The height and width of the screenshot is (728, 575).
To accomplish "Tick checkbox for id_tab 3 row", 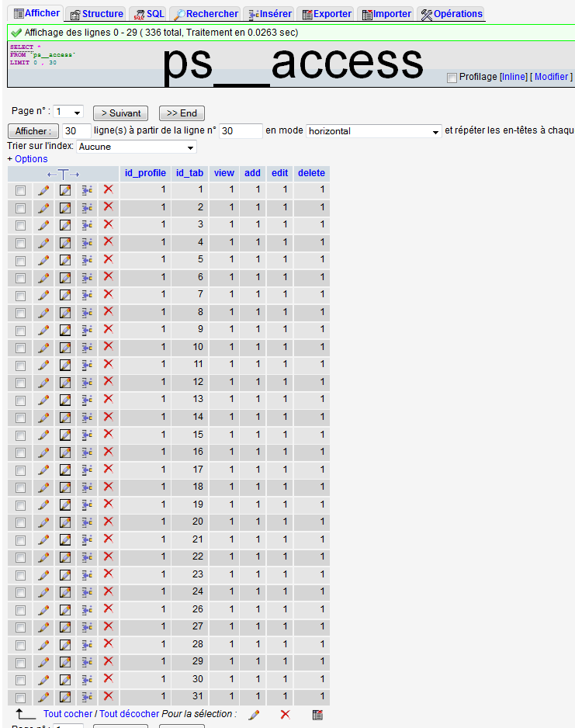I will click(x=20, y=225).
